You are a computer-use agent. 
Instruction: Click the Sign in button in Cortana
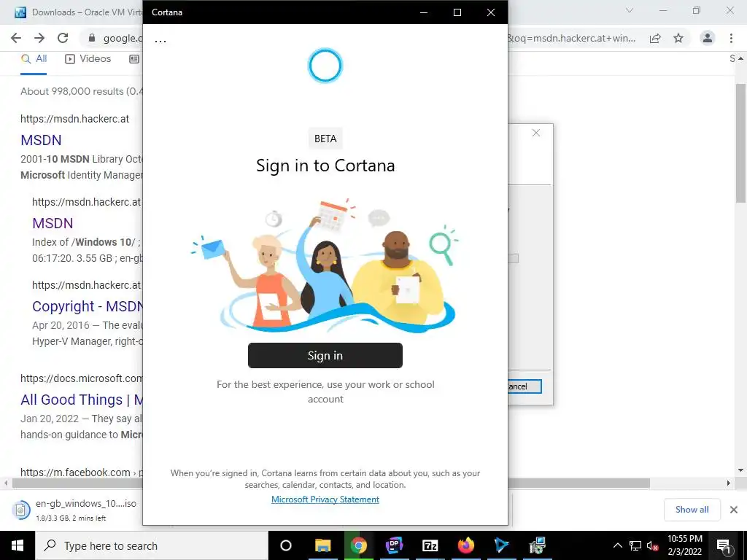pos(325,356)
